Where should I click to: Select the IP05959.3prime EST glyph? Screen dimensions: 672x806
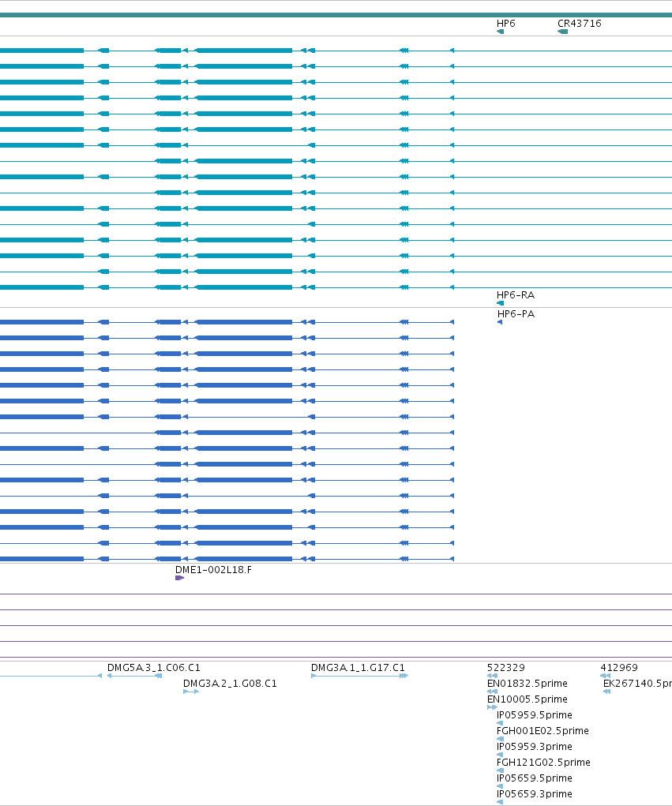[501, 755]
